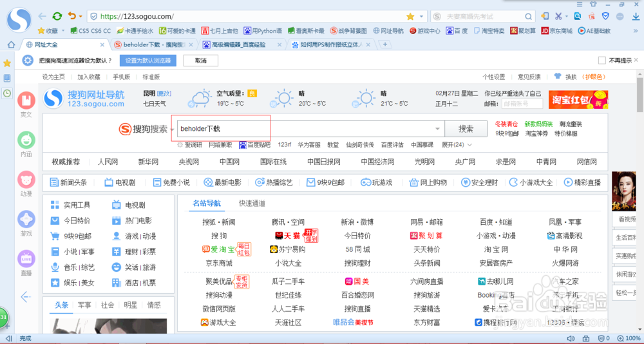Click the new tab plus button
Screen dimensions: 644x344
pos(385,44)
